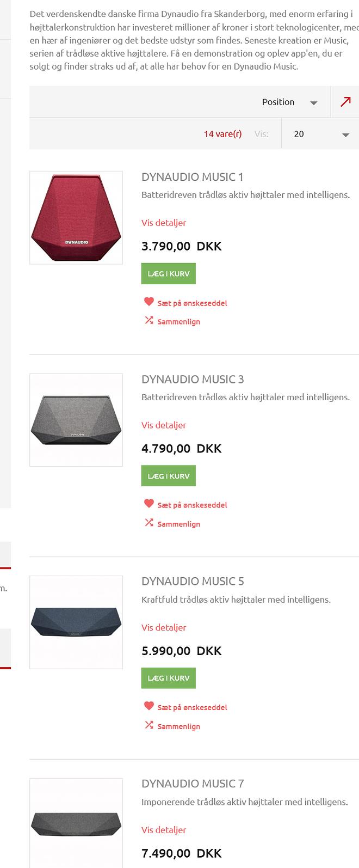Click the heart wishlist icon for Dynaudio Music 3
Screen dimensions: 359x868
click(x=149, y=504)
